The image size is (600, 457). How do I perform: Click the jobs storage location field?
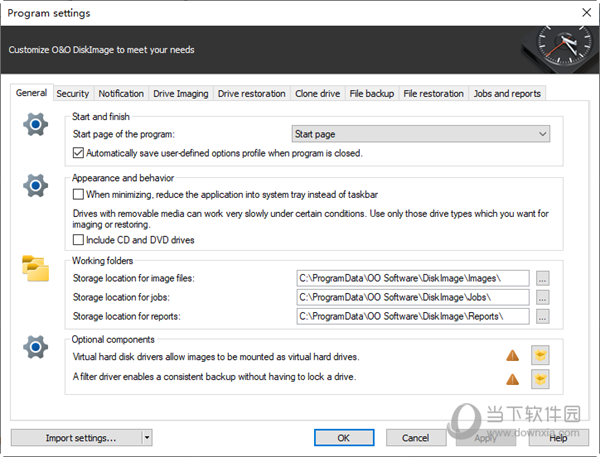coord(413,297)
